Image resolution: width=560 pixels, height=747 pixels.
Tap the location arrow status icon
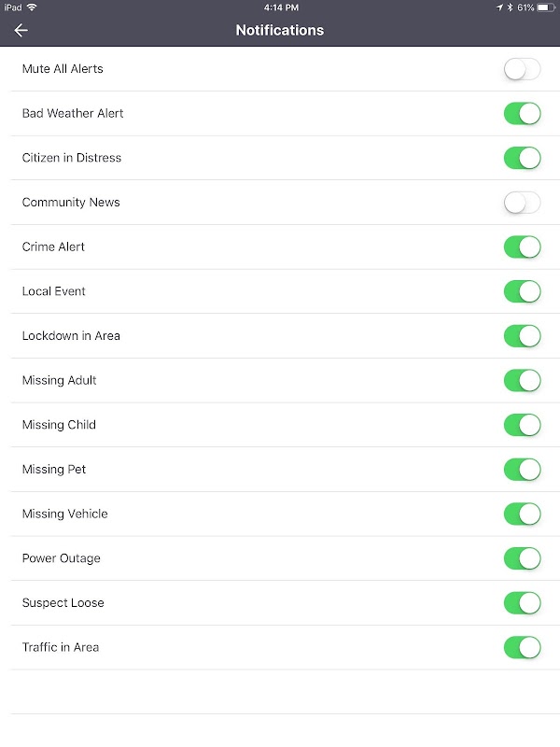tap(499, 7)
